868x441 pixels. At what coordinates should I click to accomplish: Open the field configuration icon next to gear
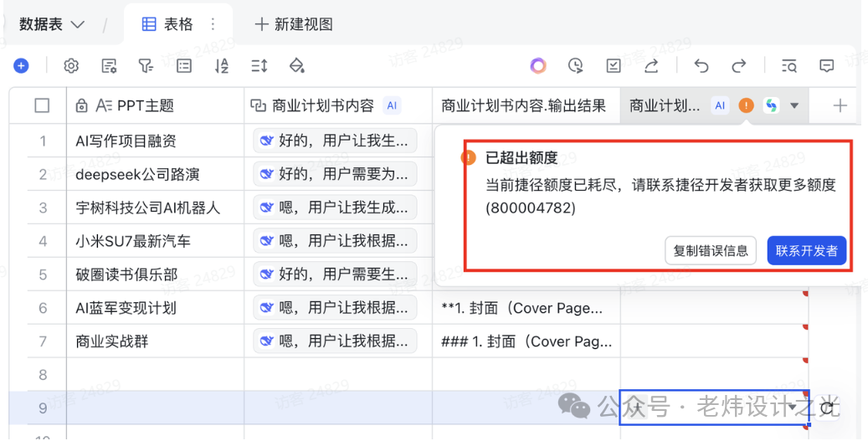pos(109,66)
